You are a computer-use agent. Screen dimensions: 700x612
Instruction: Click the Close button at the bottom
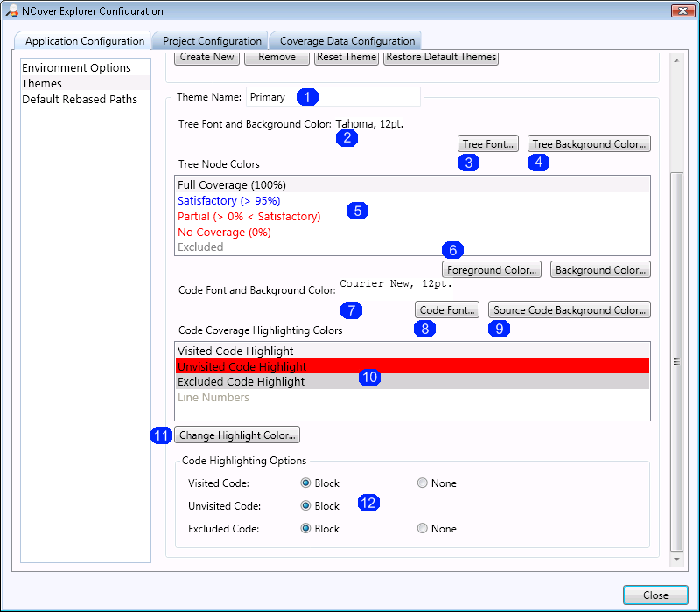(x=655, y=595)
